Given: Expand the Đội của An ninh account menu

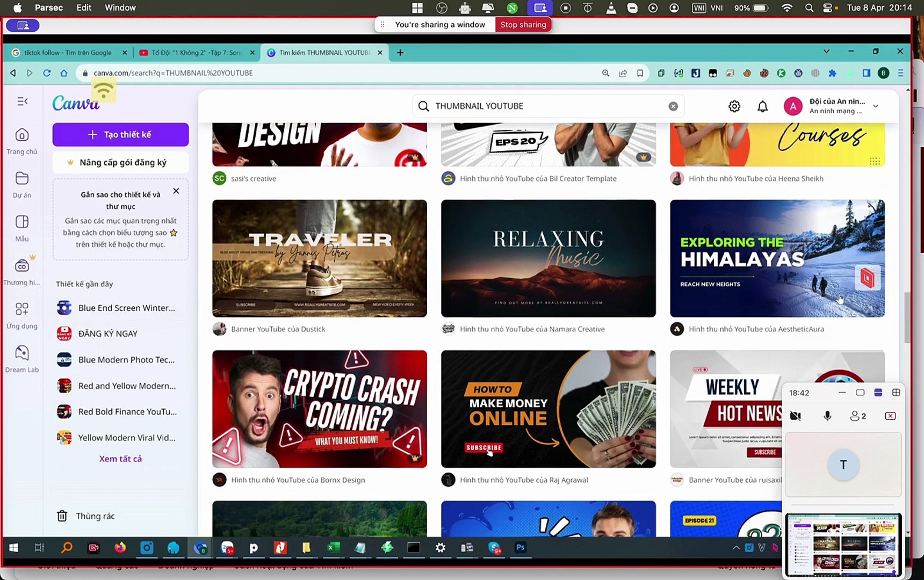Looking at the screenshot, I should [876, 106].
